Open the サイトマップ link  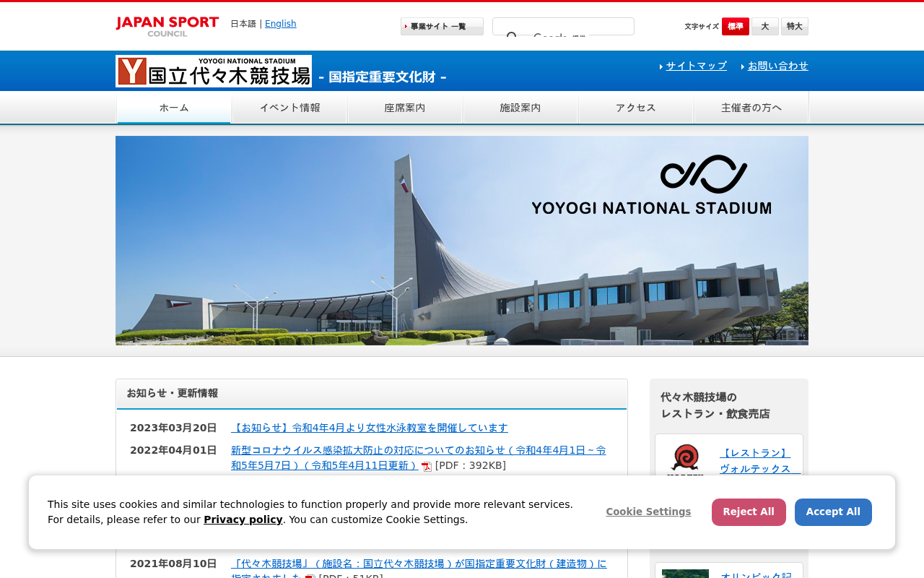pos(696,66)
